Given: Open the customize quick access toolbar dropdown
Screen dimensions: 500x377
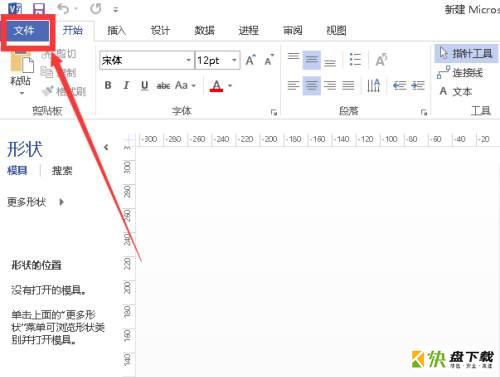Looking at the screenshot, I should (x=116, y=10).
